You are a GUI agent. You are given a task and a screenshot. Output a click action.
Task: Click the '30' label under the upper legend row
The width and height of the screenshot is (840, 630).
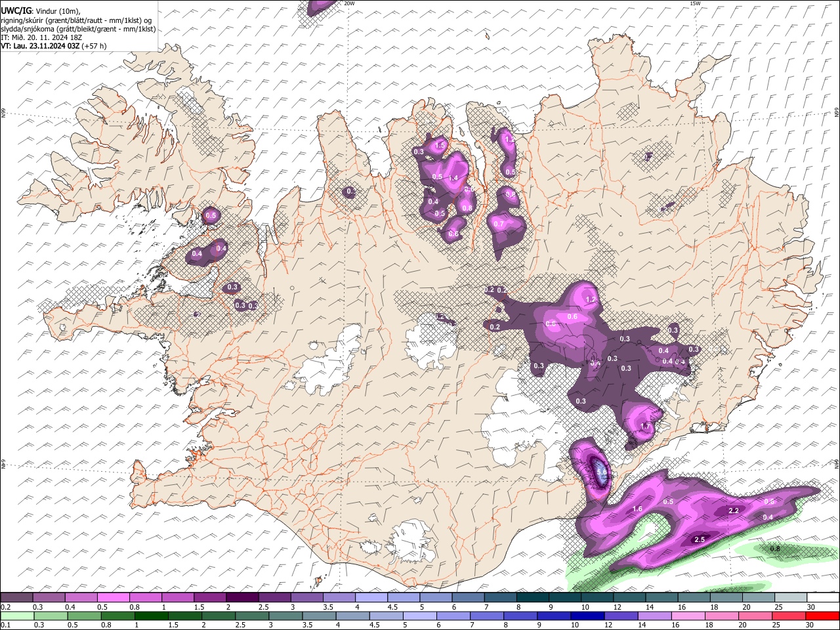pyautogui.click(x=810, y=607)
